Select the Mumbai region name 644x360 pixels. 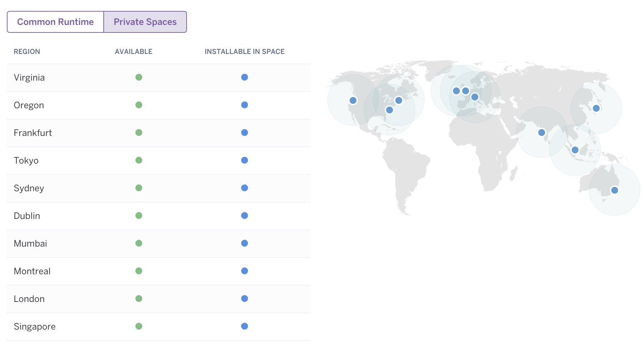[x=30, y=244]
